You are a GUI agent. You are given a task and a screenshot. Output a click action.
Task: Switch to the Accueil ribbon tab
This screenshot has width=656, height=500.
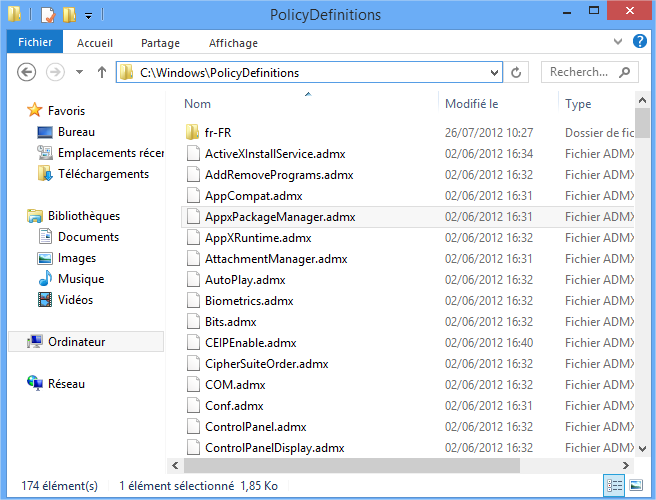(x=95, y=43)
